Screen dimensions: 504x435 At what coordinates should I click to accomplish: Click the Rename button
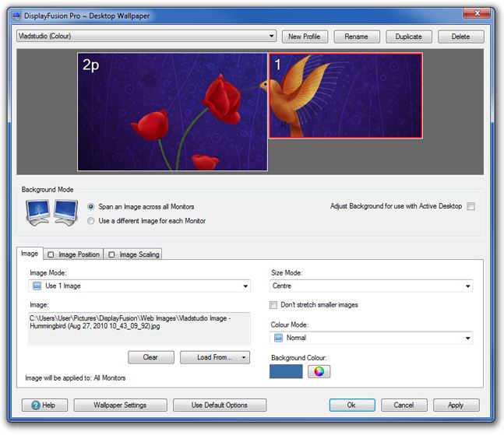[357, 37]
